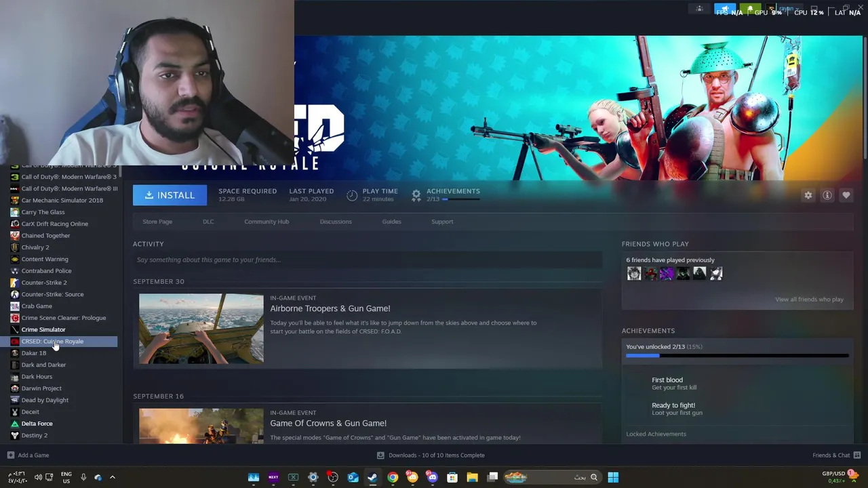The height and width of the screenshot is (488, 868).
Task: Click the Add a Game plus icon
Action: (x=10, y=455)
